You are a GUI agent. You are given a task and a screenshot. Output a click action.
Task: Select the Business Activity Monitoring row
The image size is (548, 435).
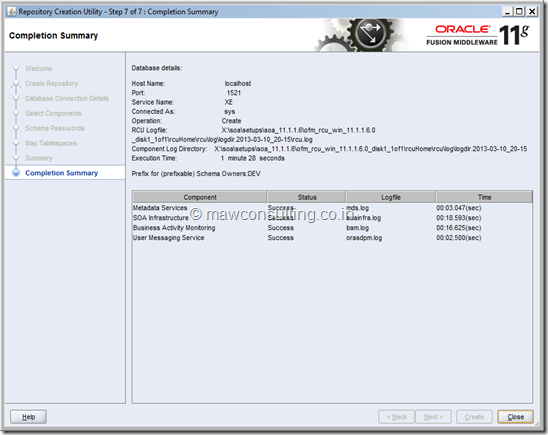pos(332,228)
